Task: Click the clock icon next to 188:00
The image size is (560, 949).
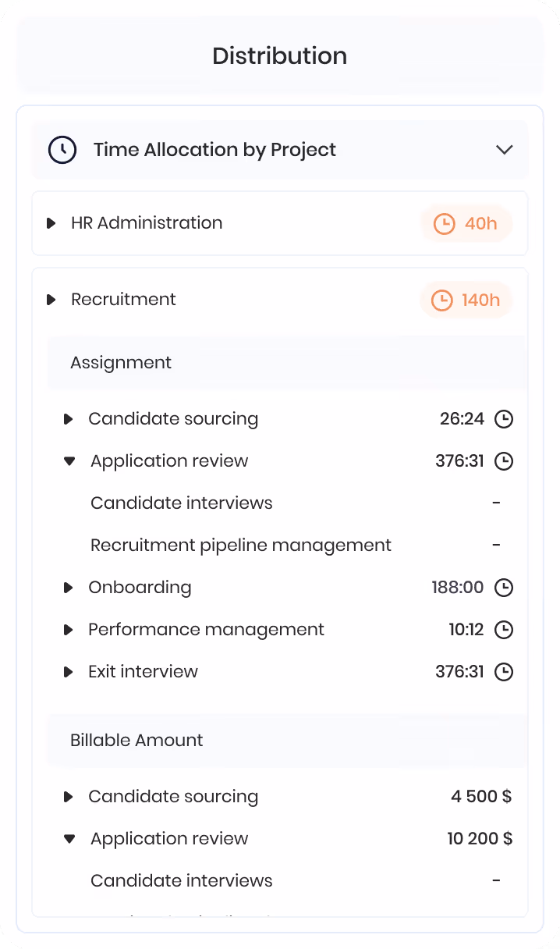Action: [505, 588]
